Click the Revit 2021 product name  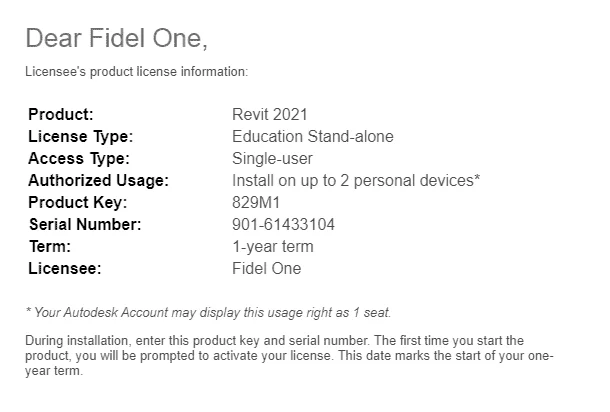tap(270, 115)
